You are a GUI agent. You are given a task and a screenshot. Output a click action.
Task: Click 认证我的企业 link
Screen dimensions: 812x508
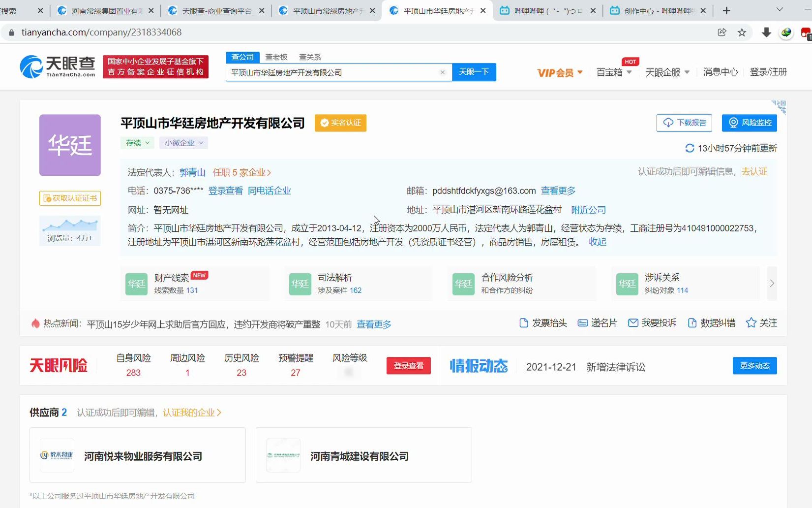point(192,413)
